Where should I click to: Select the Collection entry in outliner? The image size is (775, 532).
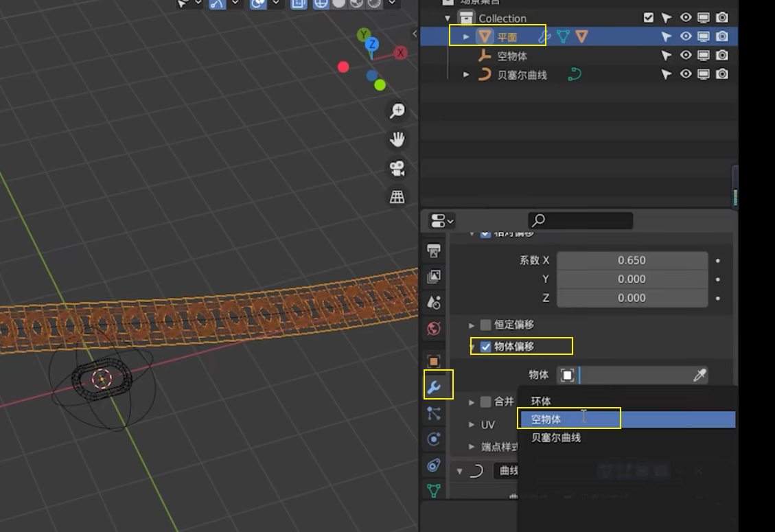pyautogui.click(x=502, y=19)
